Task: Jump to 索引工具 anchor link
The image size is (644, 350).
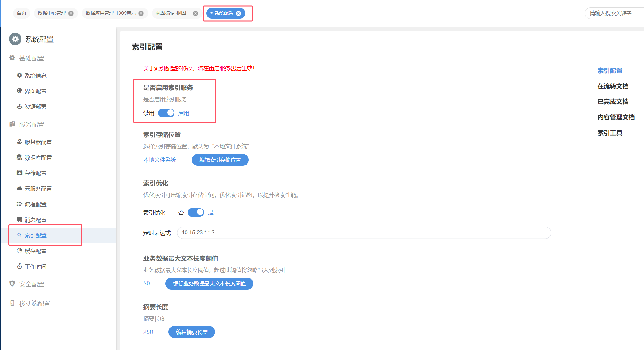Action: click(x=609, y=133)
